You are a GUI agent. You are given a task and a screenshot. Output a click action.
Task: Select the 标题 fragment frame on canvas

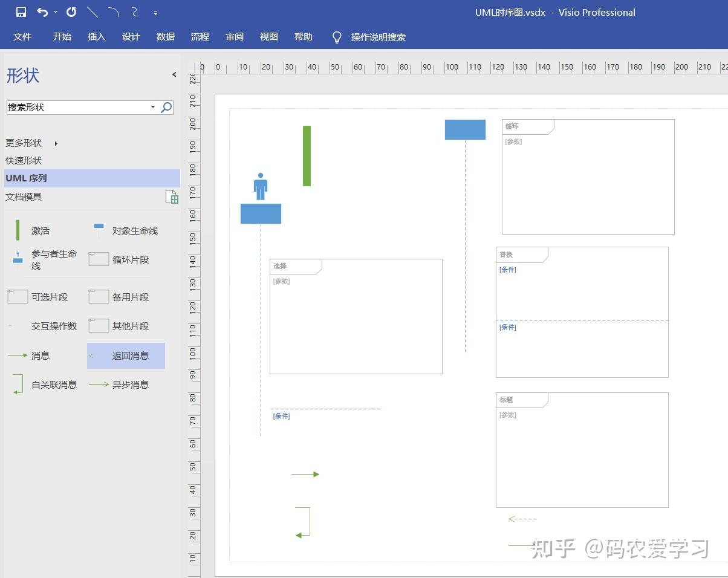tap(582, 450)
